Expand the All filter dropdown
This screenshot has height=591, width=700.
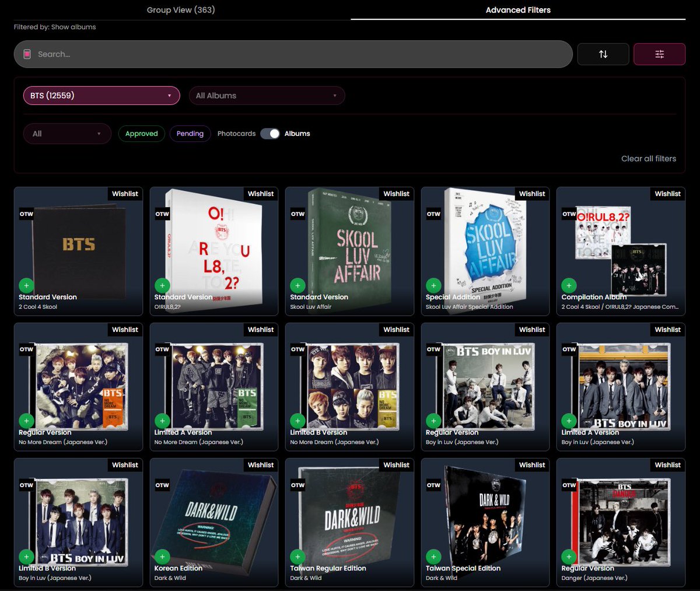[x=67, y=134]
